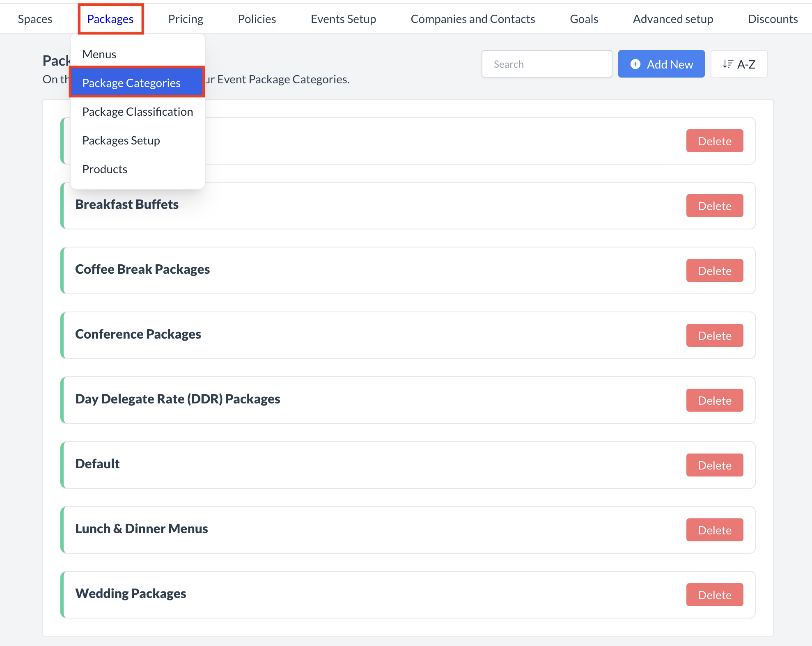The image size is (812, 646).
Task: Open Products from the Packages menu
Action: (x=105, y=169)
